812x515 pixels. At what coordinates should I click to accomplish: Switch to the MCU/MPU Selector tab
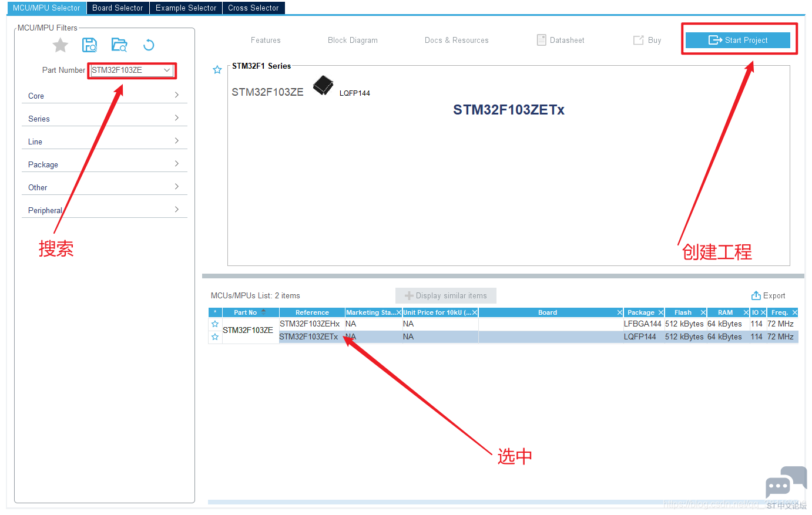coord(46,8)
